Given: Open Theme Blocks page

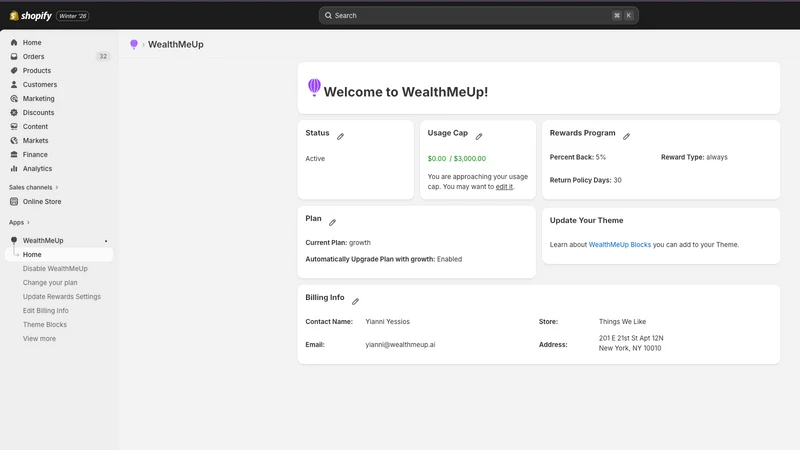Looking at the screenshot, I should tap(44, 324).
